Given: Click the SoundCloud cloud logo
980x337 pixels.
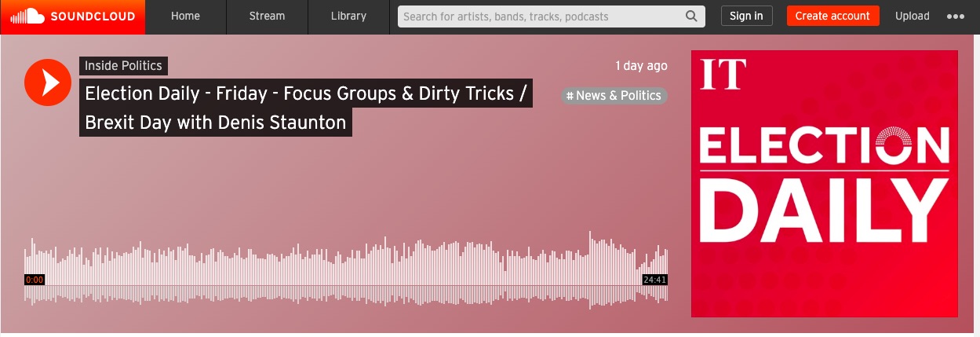Looking at the screenshot, I should [26, 16].
